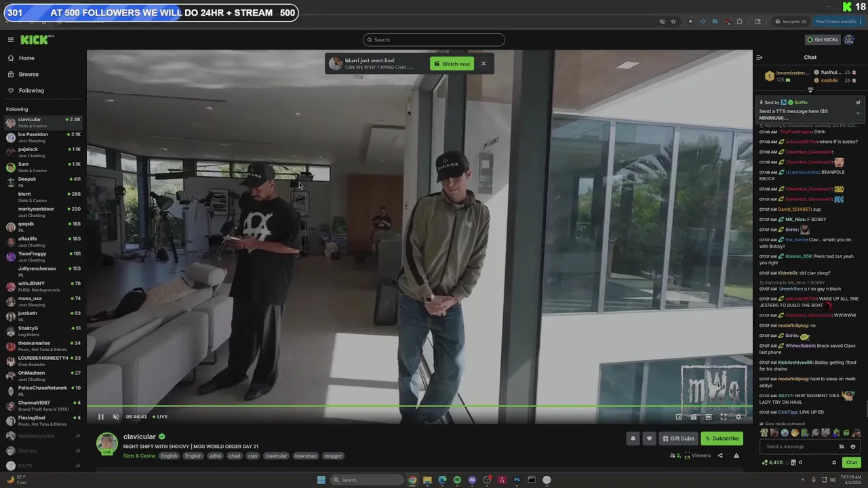Pause the stream video
This screenshot has width=868, height=488.
(101, 417)
